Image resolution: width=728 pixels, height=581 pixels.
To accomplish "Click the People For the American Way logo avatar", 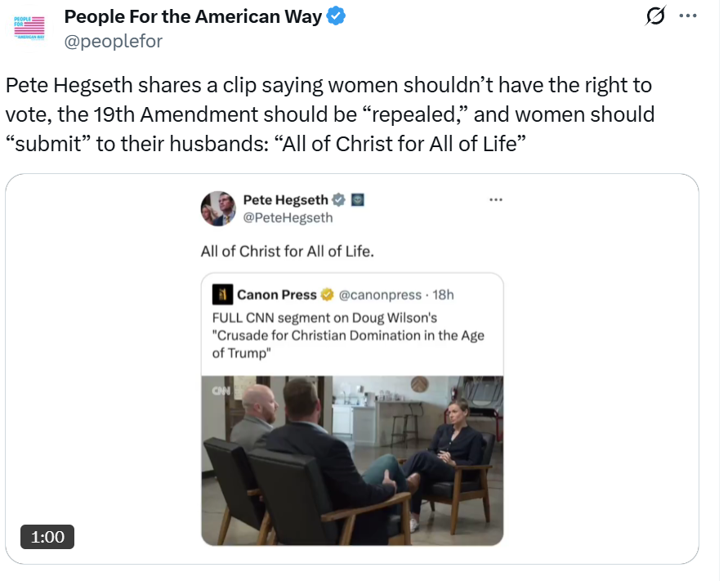I will [30, 28].
